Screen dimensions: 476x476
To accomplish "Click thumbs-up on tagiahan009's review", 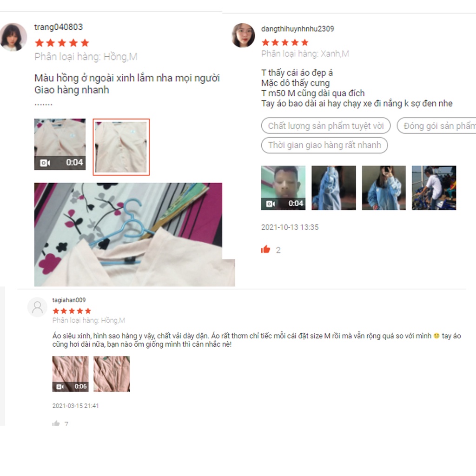I will pos(56,423).
